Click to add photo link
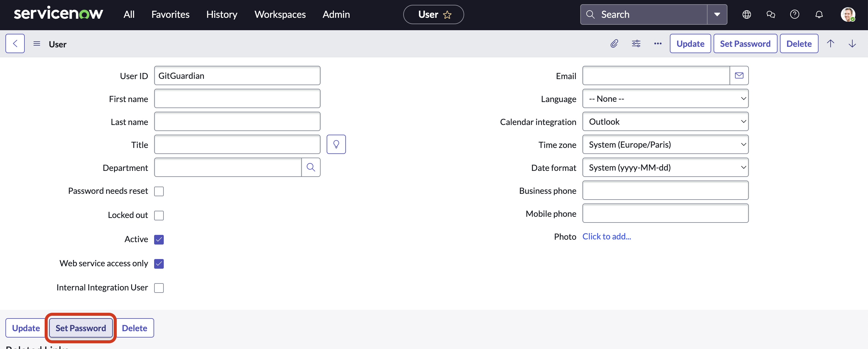The width and height of the screenshot is (868, 349). click(607, 235)
